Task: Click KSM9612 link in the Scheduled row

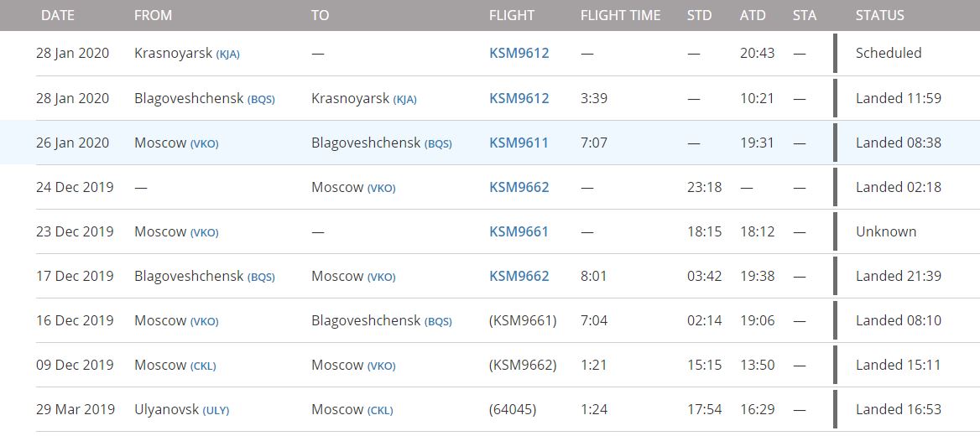Action: [519, 53]
